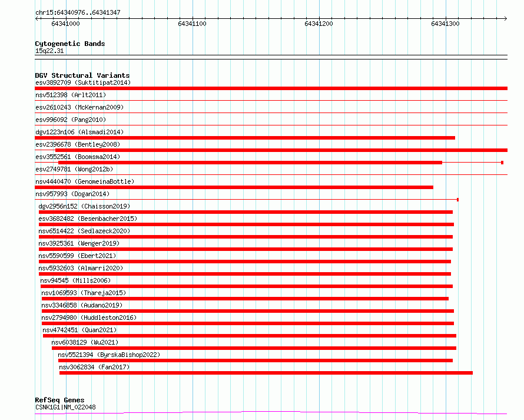Open the nsv512398 (Arlt2011) variant

point(71,95)
